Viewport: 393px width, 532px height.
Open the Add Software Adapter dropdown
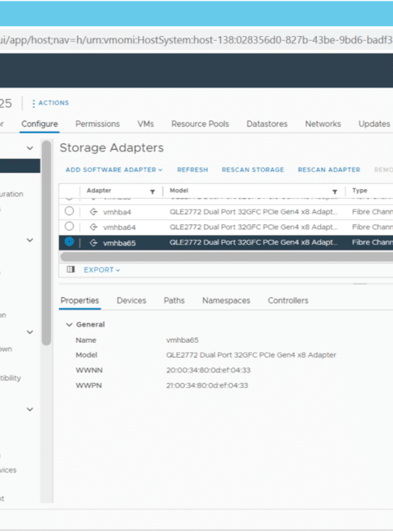[114, 169]
